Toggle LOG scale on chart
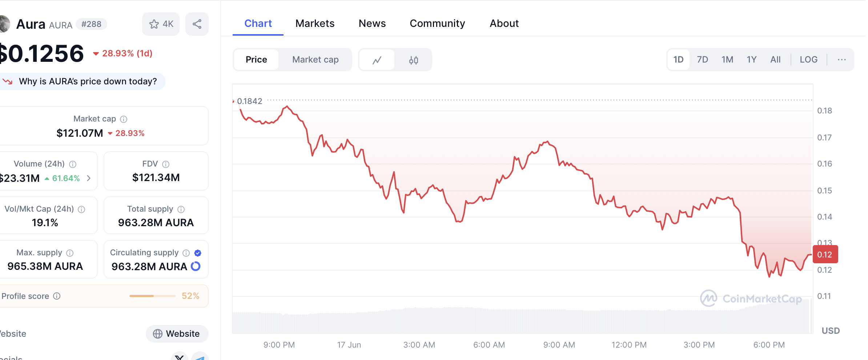Viewport: 868px width, 360px height. click(x=808, y=60)
